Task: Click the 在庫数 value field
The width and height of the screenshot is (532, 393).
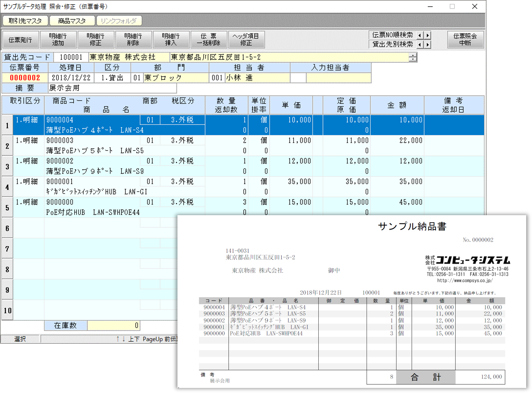Action: 113,325
